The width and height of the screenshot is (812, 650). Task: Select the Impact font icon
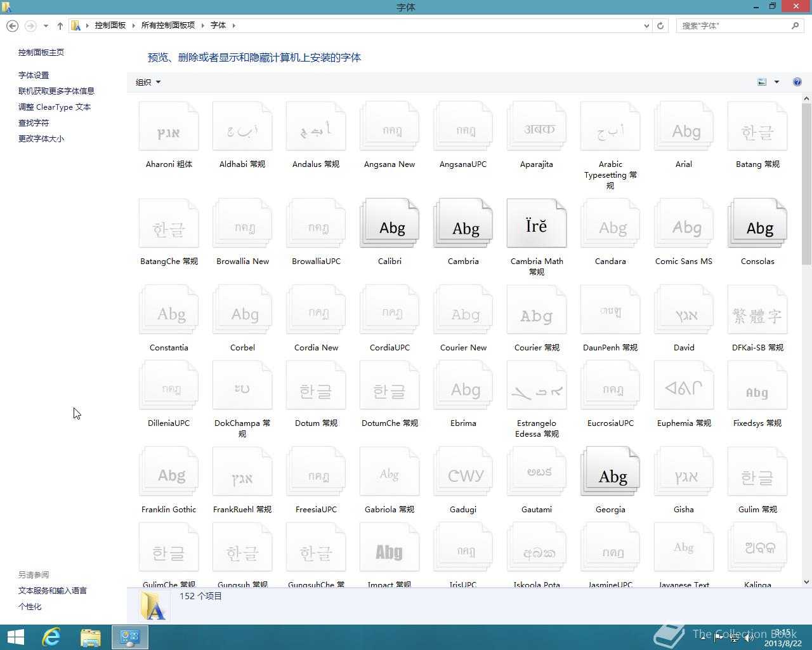point(390,547)
